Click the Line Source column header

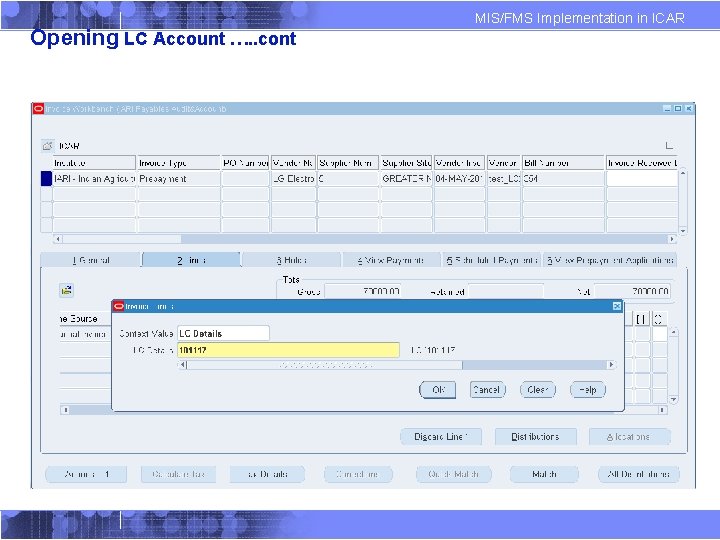[85, 319]
